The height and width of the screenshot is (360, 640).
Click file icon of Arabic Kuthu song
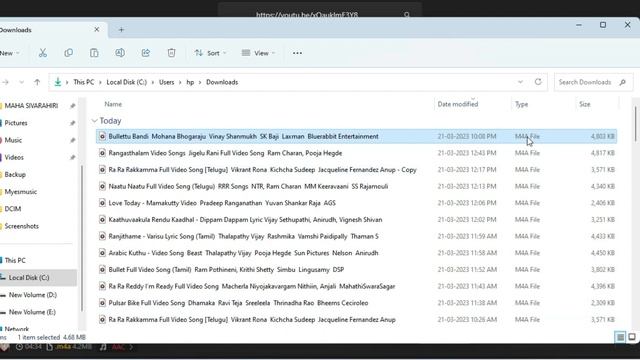[102, 253]
